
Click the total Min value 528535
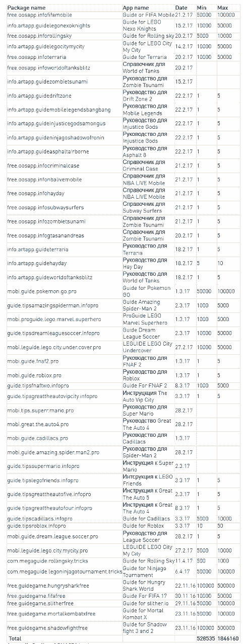[206, 638]
